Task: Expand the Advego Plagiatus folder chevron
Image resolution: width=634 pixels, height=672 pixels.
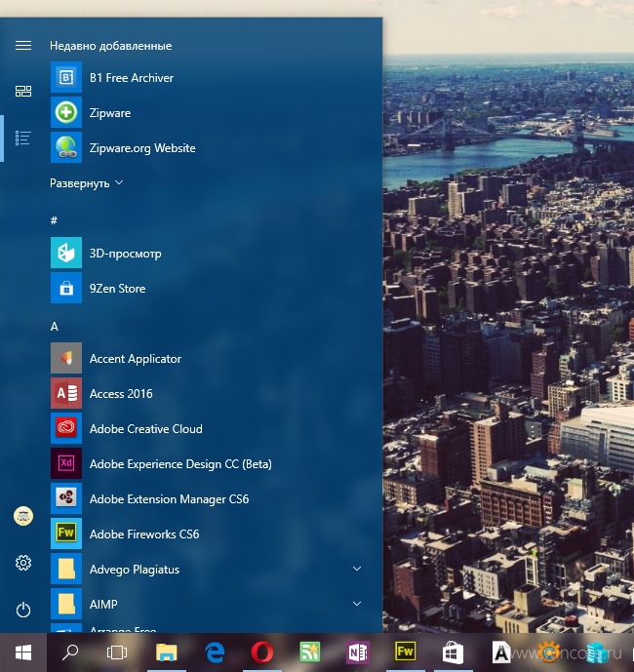Action: point(357,569)
